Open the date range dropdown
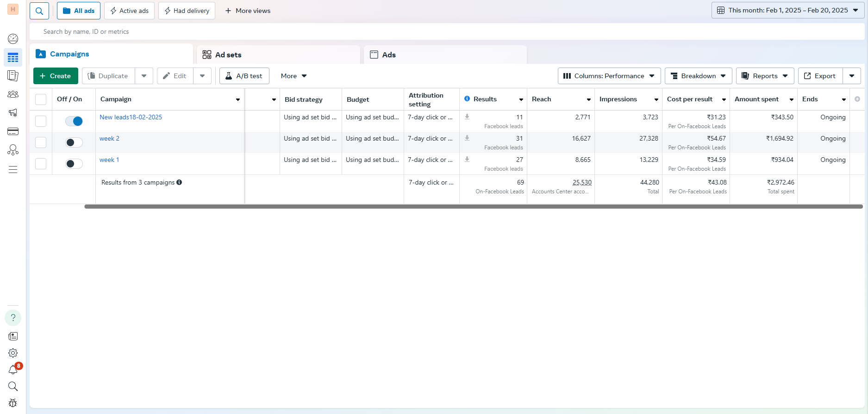Image resolution: width=868 pixels, height=414 pixels. (788, 10)
